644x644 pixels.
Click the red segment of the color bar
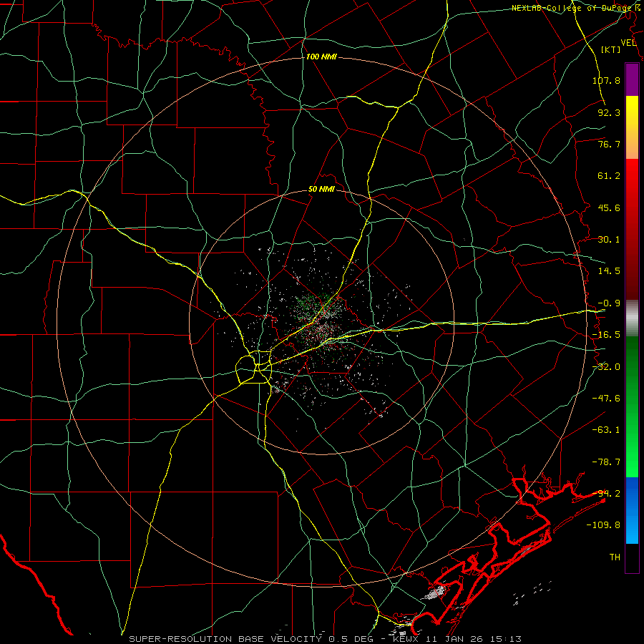tap(632, 229)
